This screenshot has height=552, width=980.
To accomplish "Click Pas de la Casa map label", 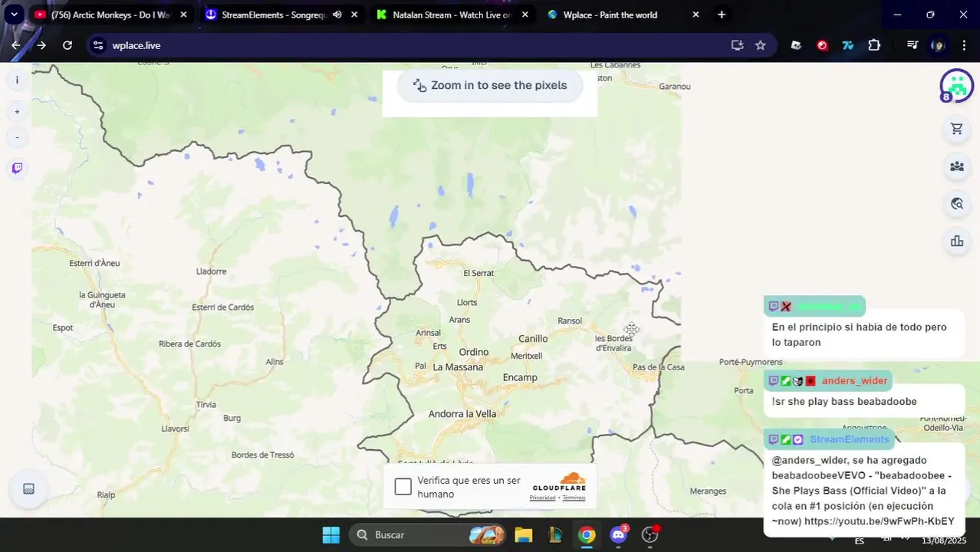I will tap(658, 367).
